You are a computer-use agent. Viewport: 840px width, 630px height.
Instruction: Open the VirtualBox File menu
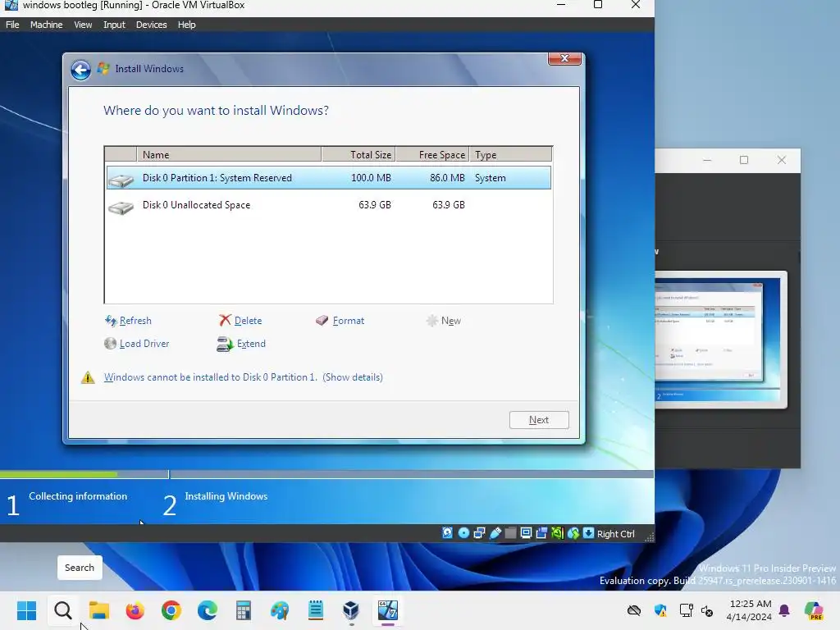click(x=12, y=25)
